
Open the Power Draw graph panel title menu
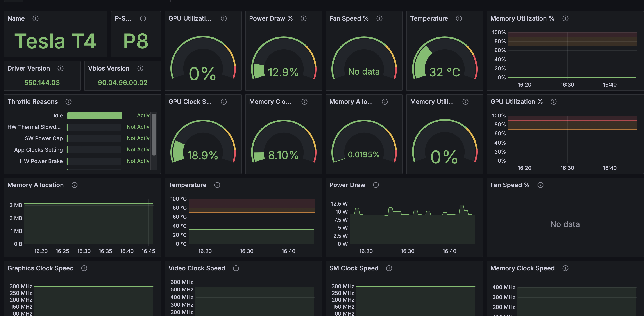tap(347, 185)
